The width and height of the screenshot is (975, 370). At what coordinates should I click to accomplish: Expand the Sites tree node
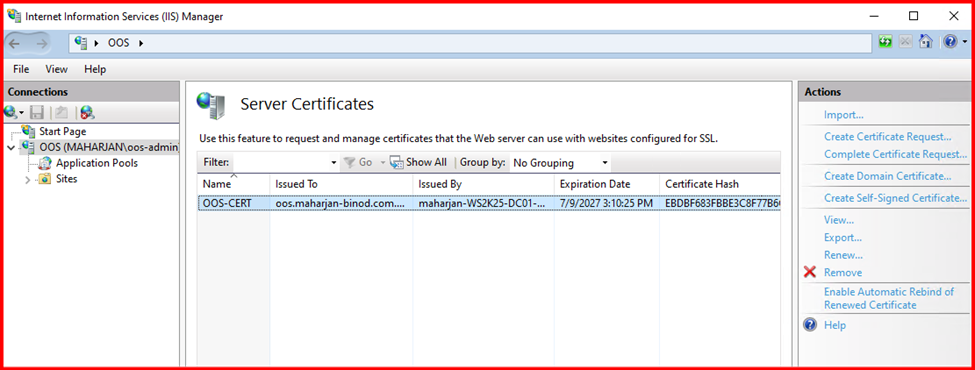coord(27,180)
